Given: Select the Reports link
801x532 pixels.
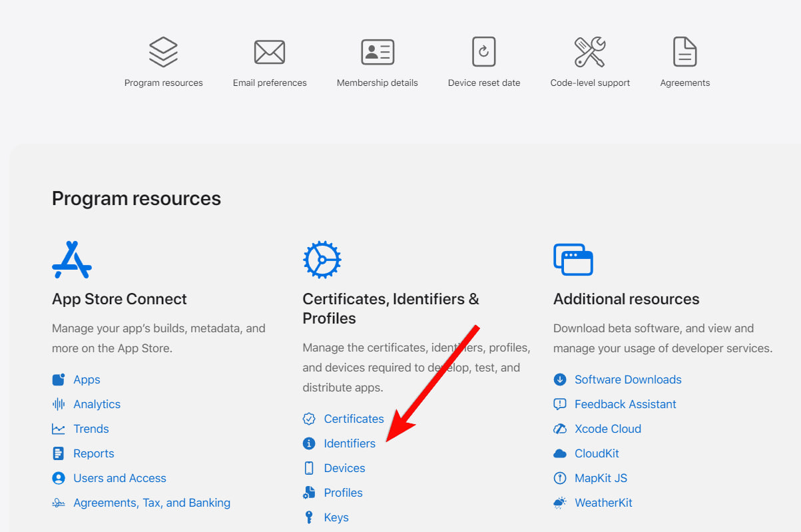Looking at the screenshot, I should click(94, 453).
